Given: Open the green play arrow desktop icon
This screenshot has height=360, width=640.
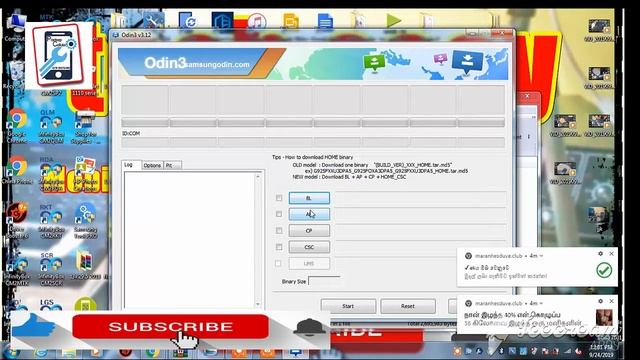Looking at the screenshot, I should click(x=393, y=20).
